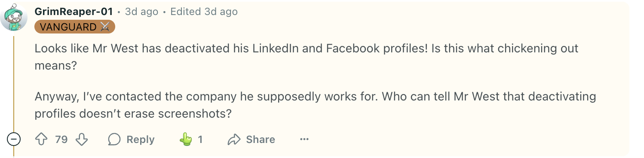Screen dimensions: 644x158
Task: Open the three-dot more options menu
Action: click(x=304, y=140)
